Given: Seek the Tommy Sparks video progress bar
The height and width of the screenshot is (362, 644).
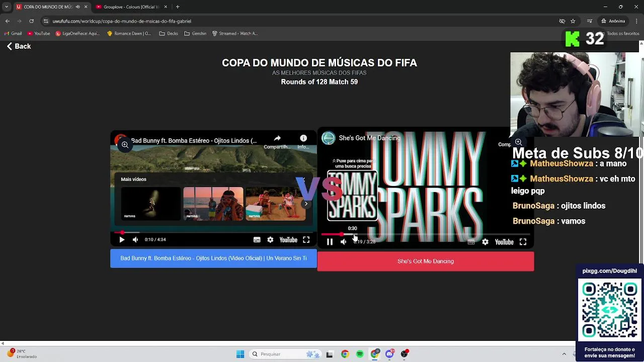Looking at the screenshot, I should 425,235.
